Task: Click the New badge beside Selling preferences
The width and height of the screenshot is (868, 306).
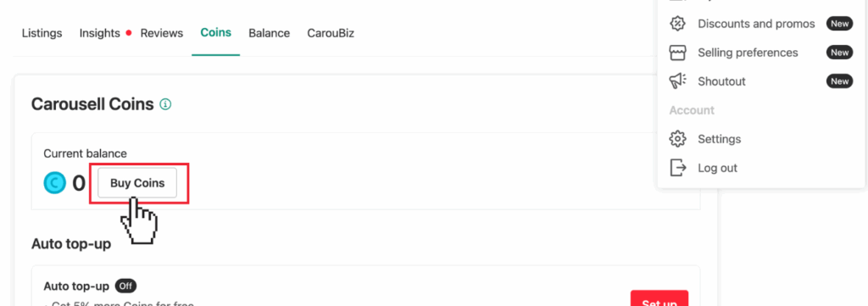Action: click(x=840, y=53)
